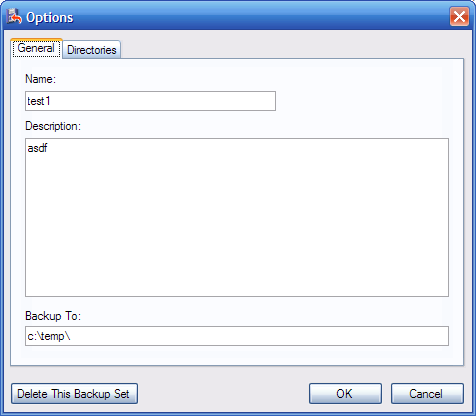476x416 pixels.
Task: Place cursor on the "asdf" description text
Action: pos(37,148)
